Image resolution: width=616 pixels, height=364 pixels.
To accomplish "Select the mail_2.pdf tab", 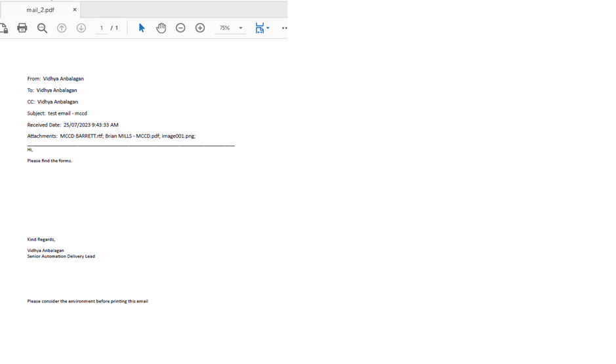I will click(40, 10).
